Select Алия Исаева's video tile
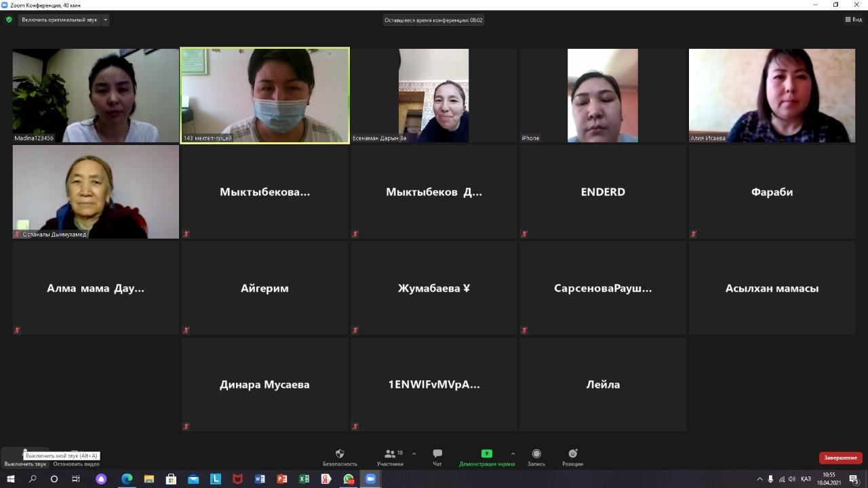This screenshot has width=868, height=488. tap(772, 96)
